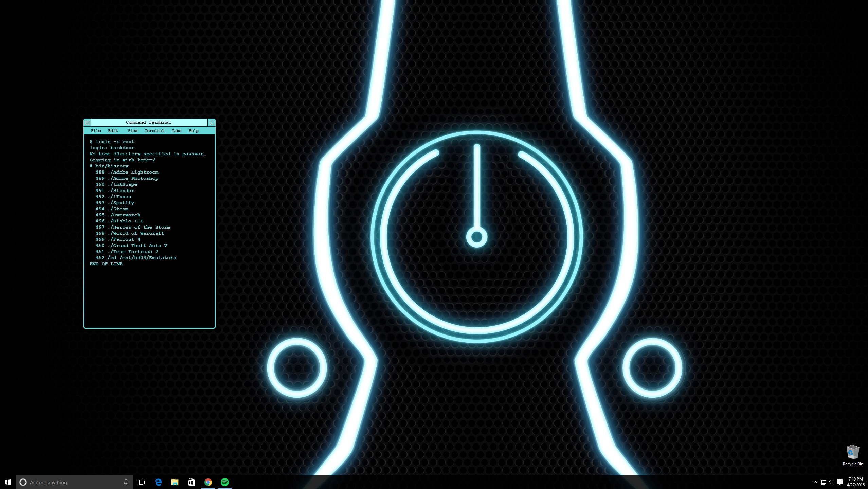This screenshot has height=489, width=868.
Task: Click history entry 494 ./Steam
Action: (112, 209)
